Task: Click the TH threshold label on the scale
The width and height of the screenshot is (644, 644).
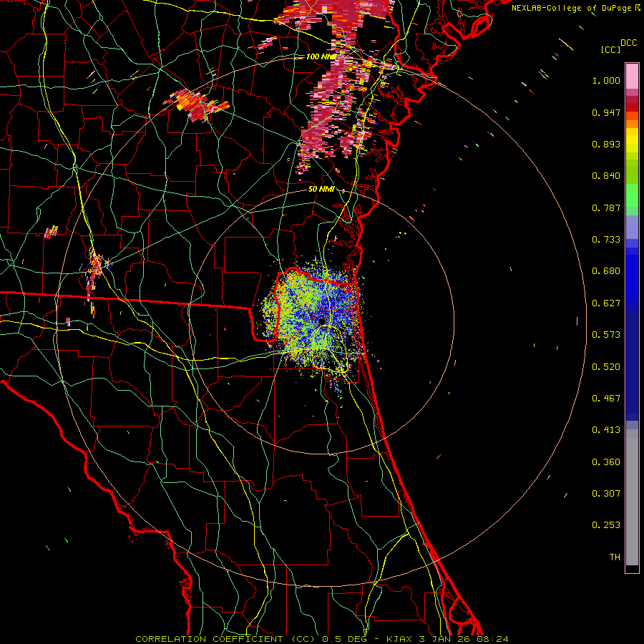Action: [x=615, y=557]
